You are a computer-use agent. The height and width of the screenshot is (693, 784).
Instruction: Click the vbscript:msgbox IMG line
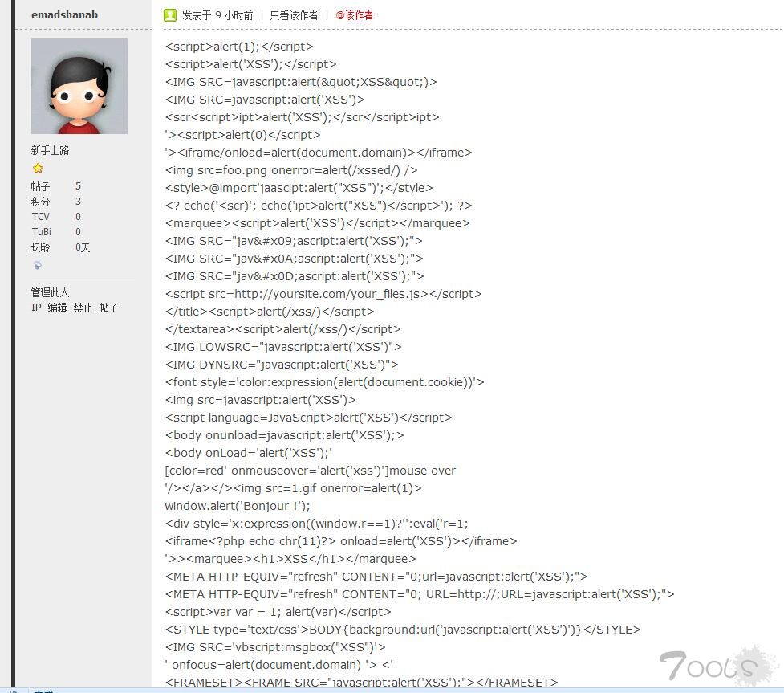click(275, 647)
